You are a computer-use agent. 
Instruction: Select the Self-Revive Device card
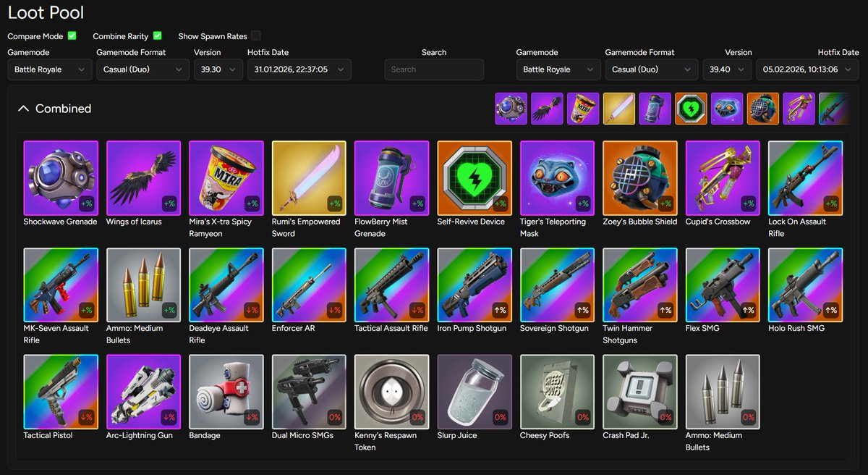click(x=475, y=178)
